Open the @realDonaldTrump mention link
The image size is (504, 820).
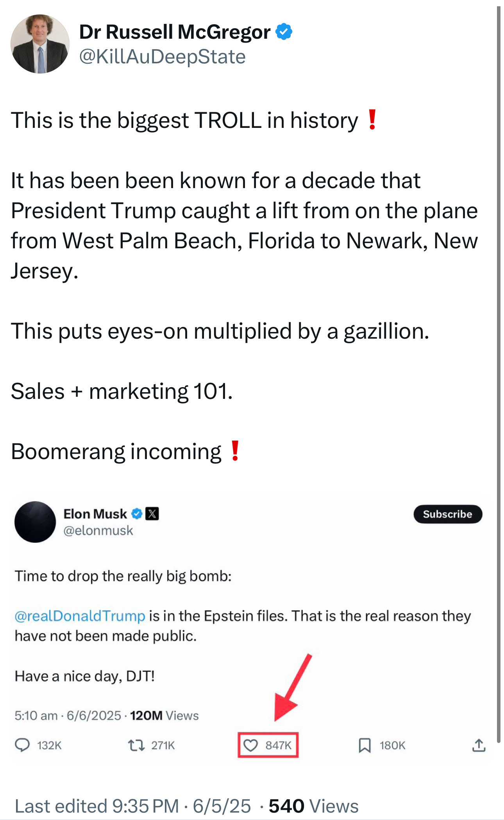pyautogui.click(x=80, y=616)
